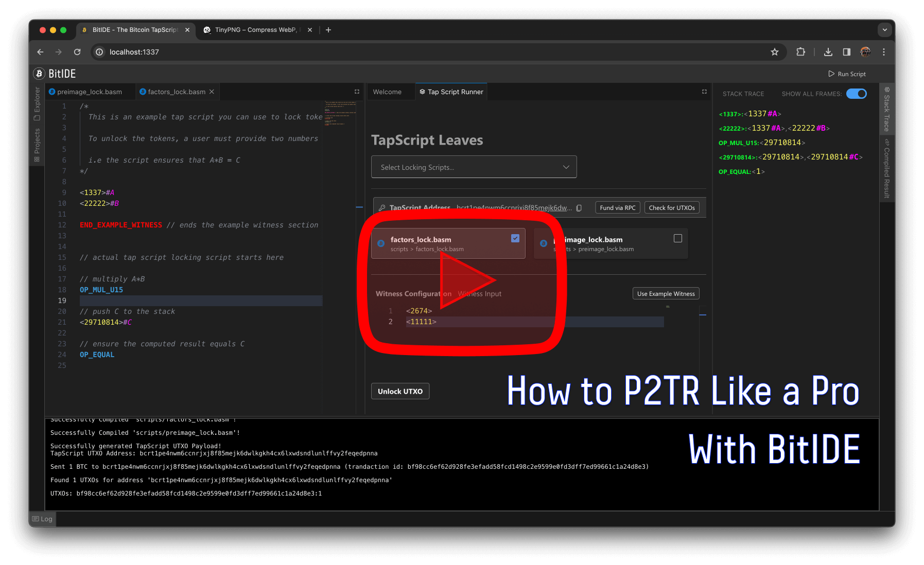This screenshot has width=924, height=565.
Task: Click the TapScript UTXO Address log line
Action: [x=214, y=453]
